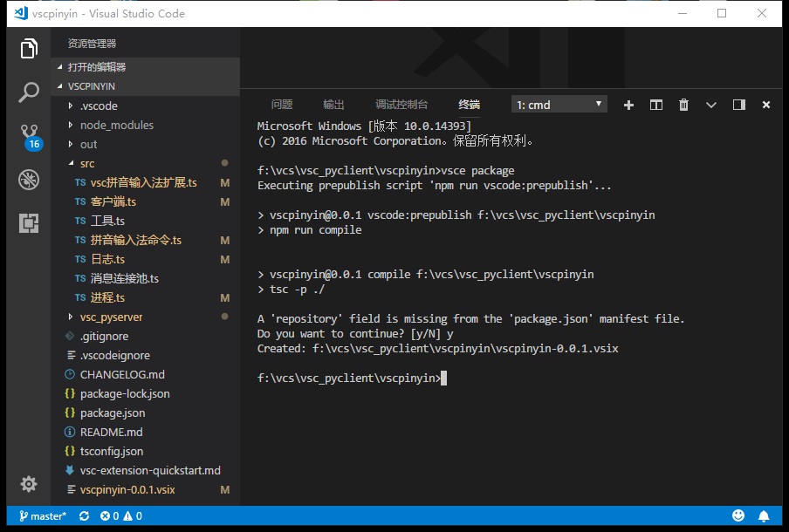Screen dimensions: 789x532
Task: Open a new terminal with the plus icon
Action: tap(628, 104)
